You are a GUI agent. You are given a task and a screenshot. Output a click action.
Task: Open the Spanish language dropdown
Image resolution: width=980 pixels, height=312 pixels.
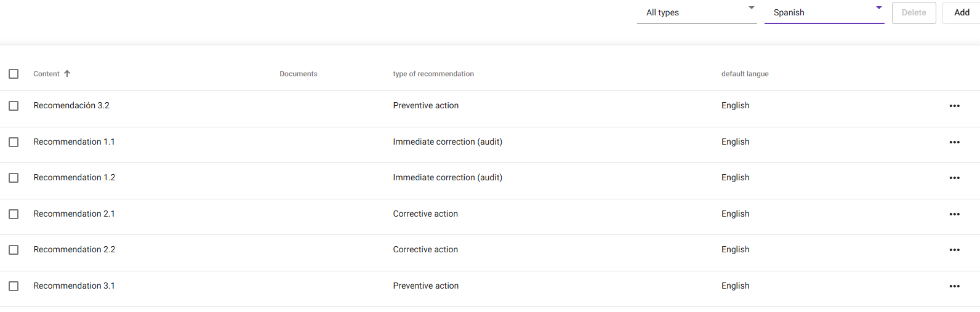824,12
